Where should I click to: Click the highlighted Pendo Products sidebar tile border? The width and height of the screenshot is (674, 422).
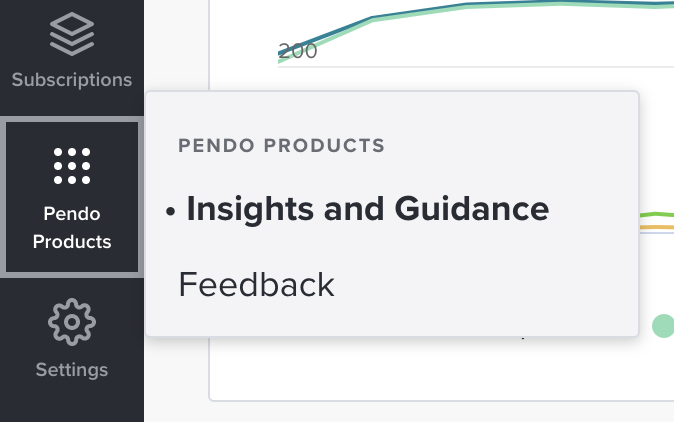point(3,197)
